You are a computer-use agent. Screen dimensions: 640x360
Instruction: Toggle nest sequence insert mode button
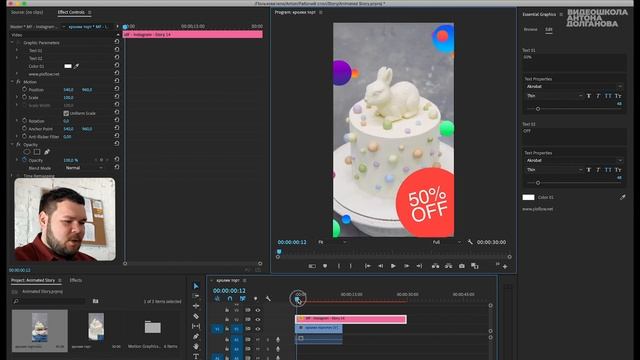tap(217, 299)
